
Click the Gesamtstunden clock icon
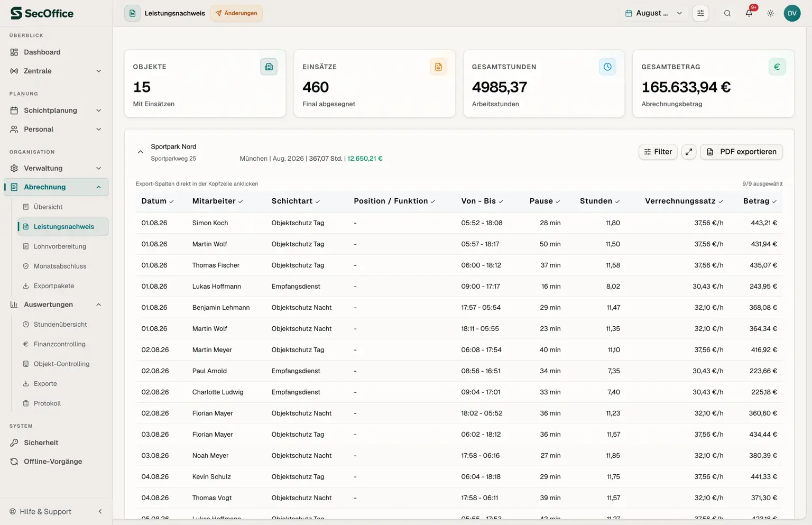pos(607,67)
